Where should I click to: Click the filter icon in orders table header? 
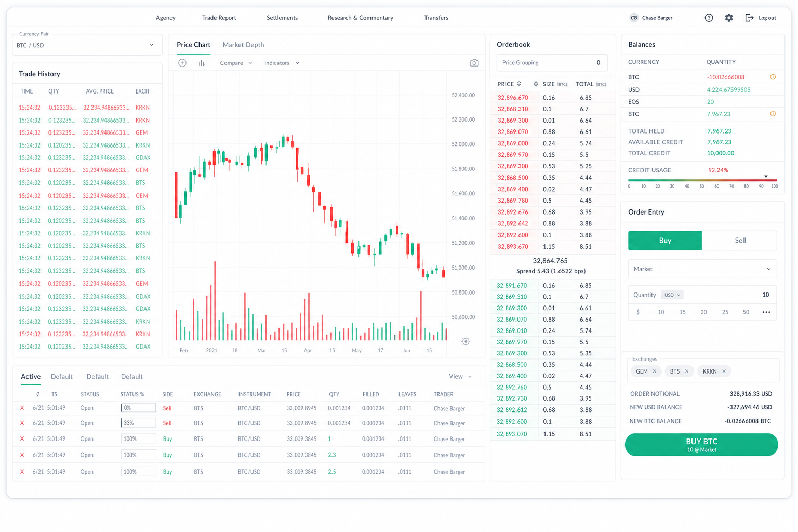click(38, 394)
